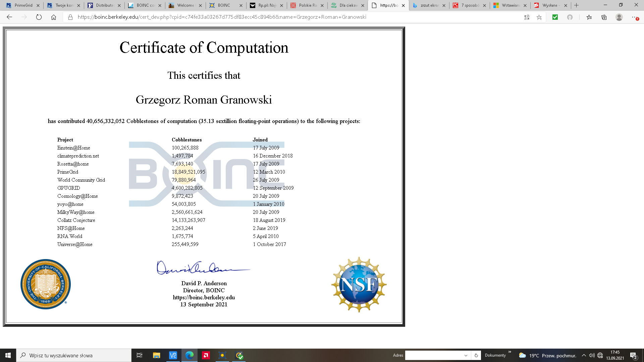Image resolution: width=644 pixels, height=362 pixels.
Task: Click the browser address bar URL
Action: coord(222,17)
